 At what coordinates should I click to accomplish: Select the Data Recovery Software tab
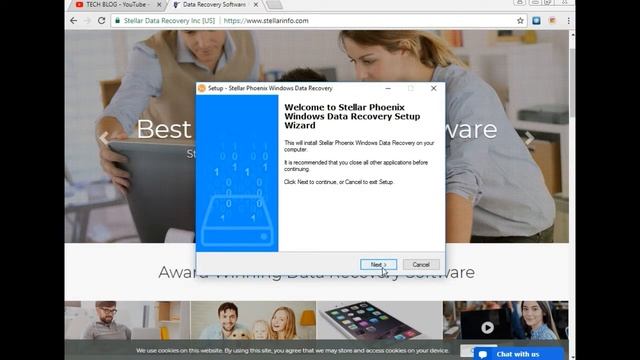(214, 5)
